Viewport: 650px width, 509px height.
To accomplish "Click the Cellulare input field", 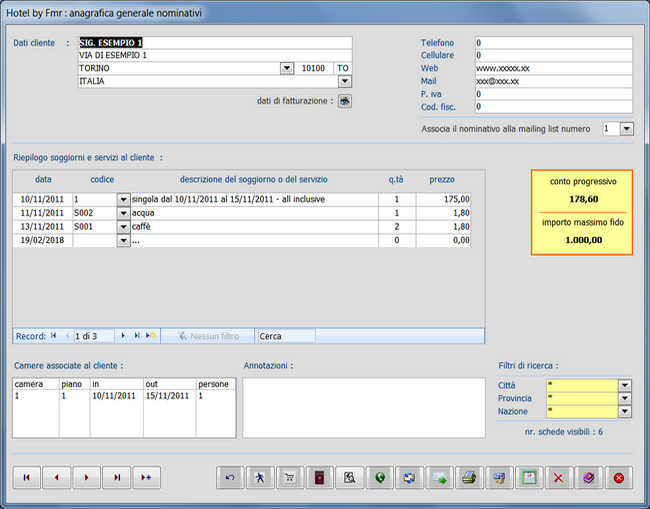I will click(x=554, y=56).
